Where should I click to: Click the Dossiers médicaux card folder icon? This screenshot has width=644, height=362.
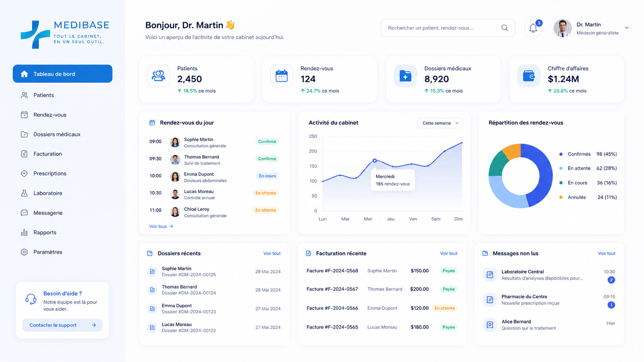405,76
